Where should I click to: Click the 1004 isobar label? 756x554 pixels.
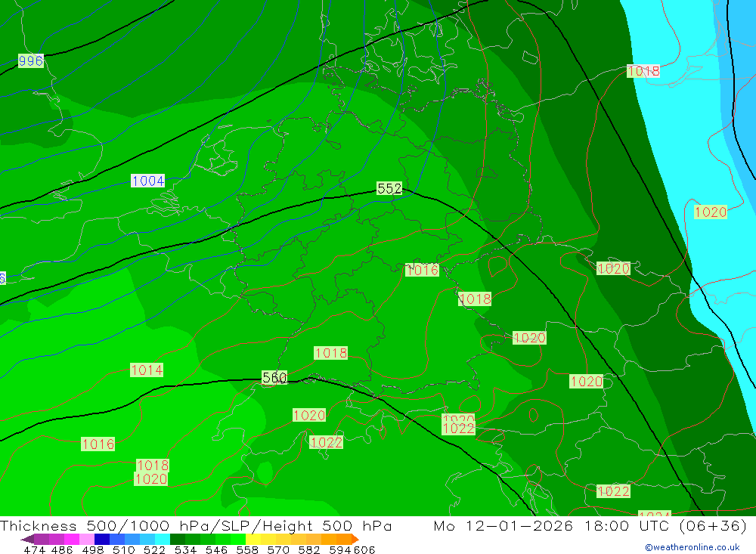point(148,181)
